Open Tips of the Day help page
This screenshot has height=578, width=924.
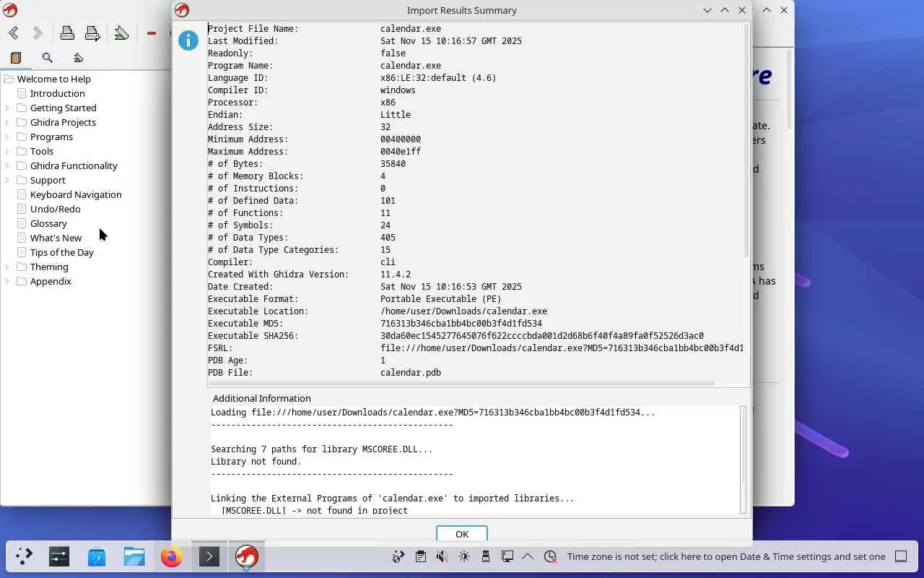[x=62, y=252]
